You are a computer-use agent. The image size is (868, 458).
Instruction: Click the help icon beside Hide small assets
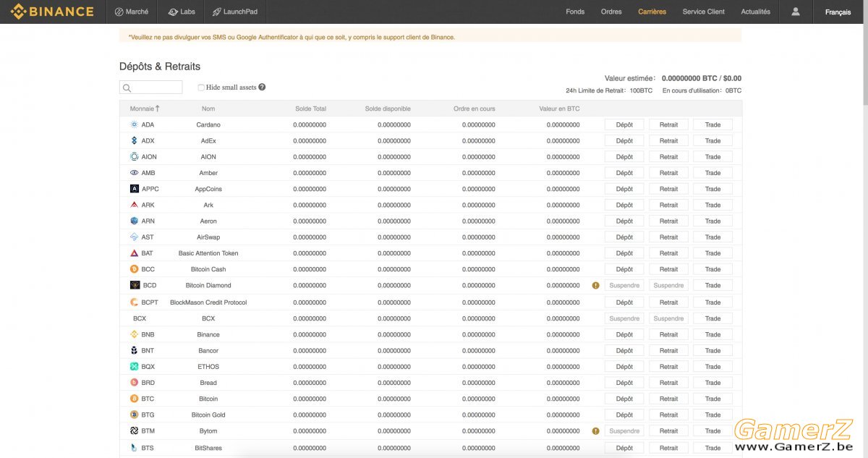[262, 87]
